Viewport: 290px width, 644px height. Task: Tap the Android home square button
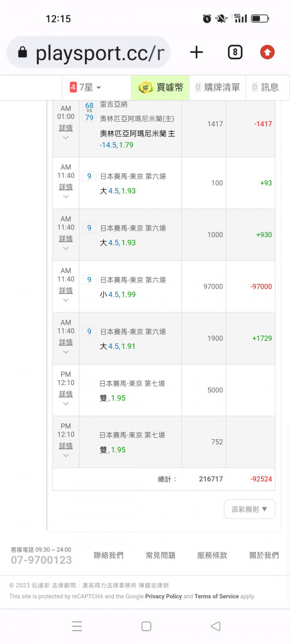(146, 626)
